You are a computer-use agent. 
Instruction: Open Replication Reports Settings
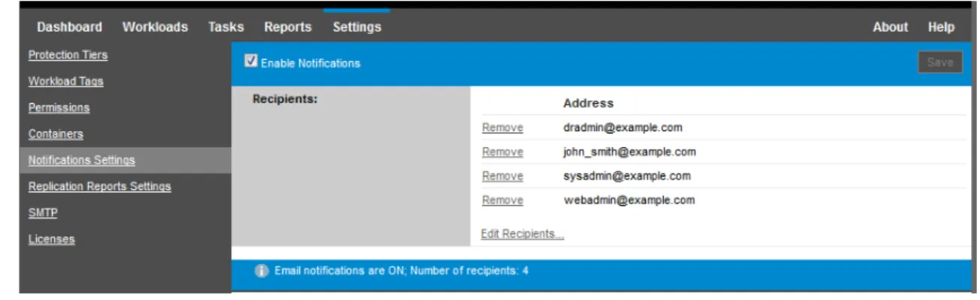click(x=99, y=186)
